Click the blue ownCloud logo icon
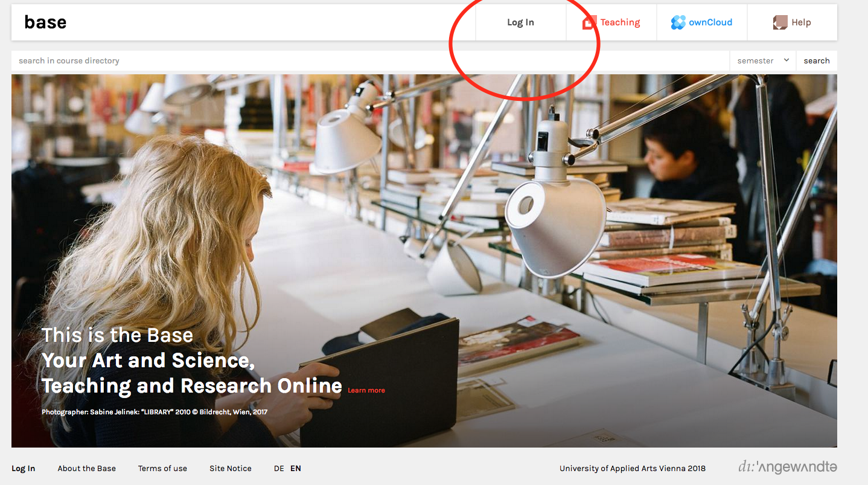This screenshot has width=868, height=485. point(678,22)
